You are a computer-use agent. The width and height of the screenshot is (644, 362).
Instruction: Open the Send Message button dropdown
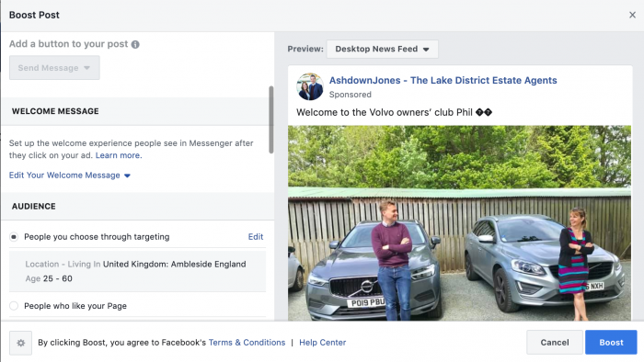coord(54,68)
